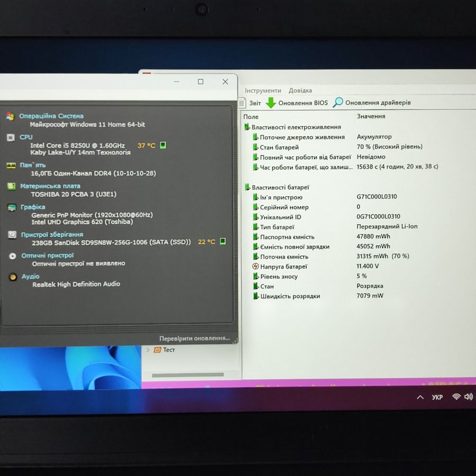Open the Пристрої зберігання section link
This screenshot has height=476, width=476.
click(x=52, y=235)
